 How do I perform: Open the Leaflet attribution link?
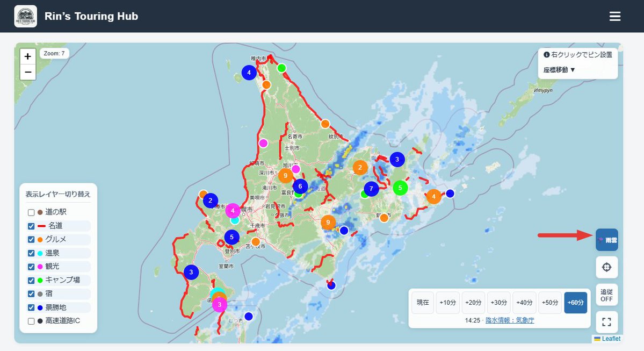[x=611, y=339]
